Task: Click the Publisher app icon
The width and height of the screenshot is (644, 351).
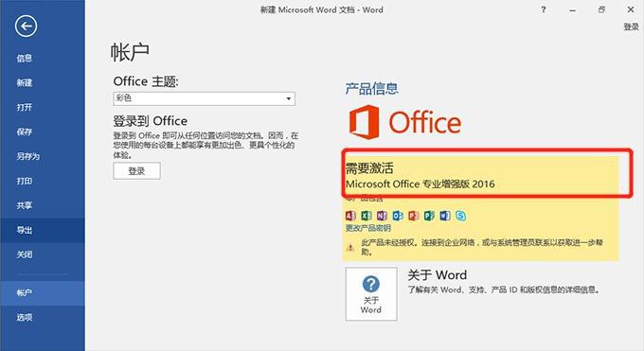Action: coord(429,216)
